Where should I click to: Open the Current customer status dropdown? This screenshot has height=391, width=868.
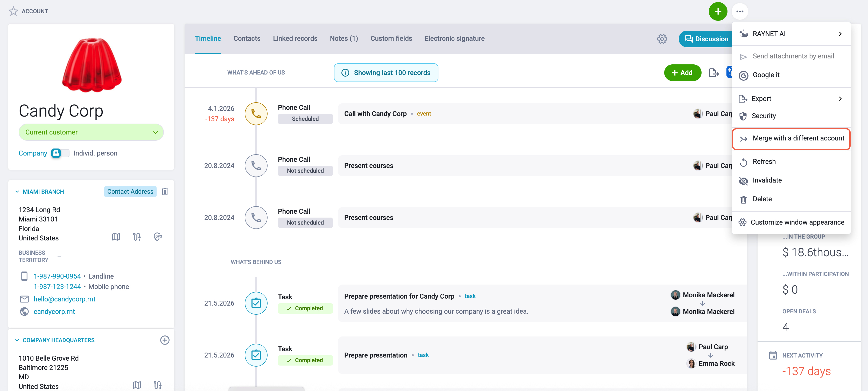point(91,132)
